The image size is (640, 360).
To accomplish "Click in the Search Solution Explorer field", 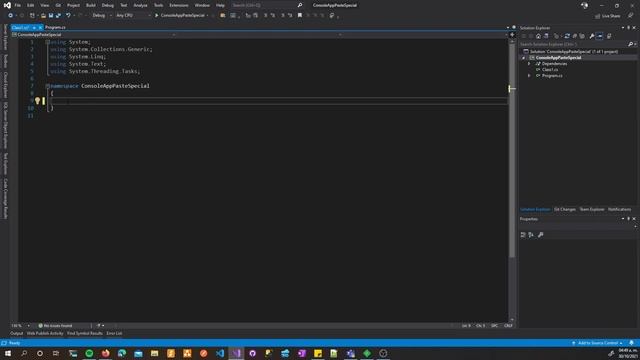I will [x=573, y=44].
